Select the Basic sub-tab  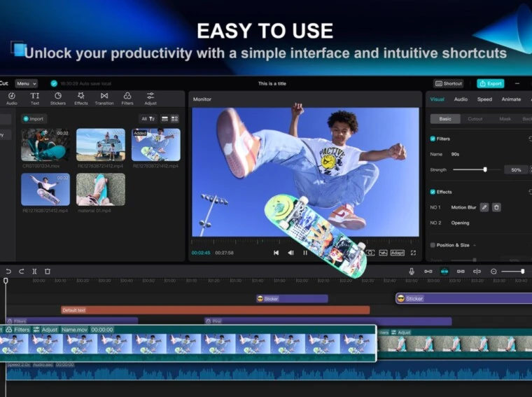point(445,119)
